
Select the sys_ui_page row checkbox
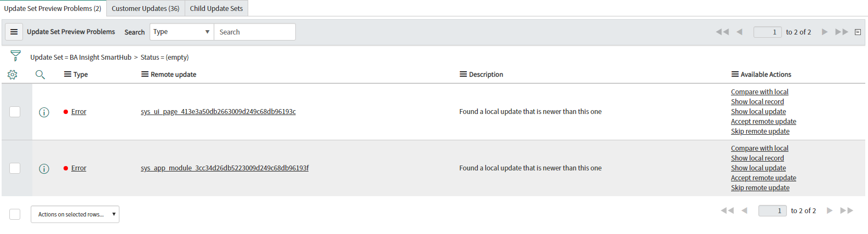pos(15,112)
